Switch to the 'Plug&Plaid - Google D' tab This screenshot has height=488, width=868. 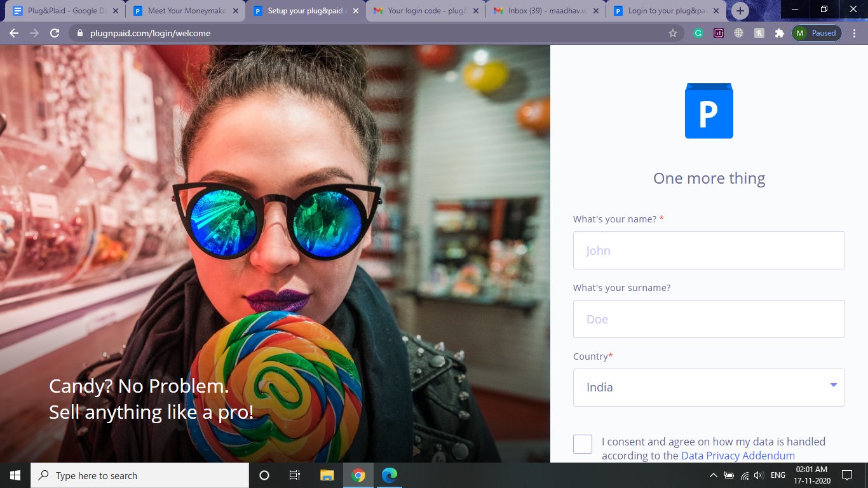pos(65,11)
